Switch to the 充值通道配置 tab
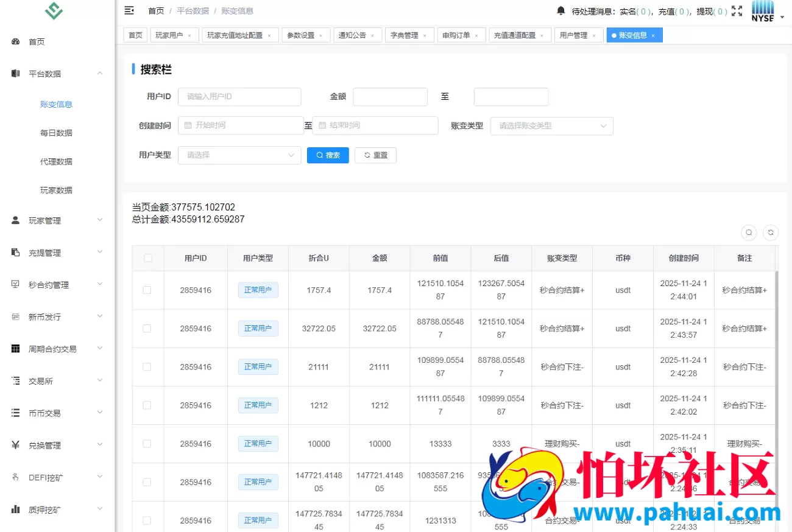The height and width of the screenshot is (532, 792). [520, 35]
